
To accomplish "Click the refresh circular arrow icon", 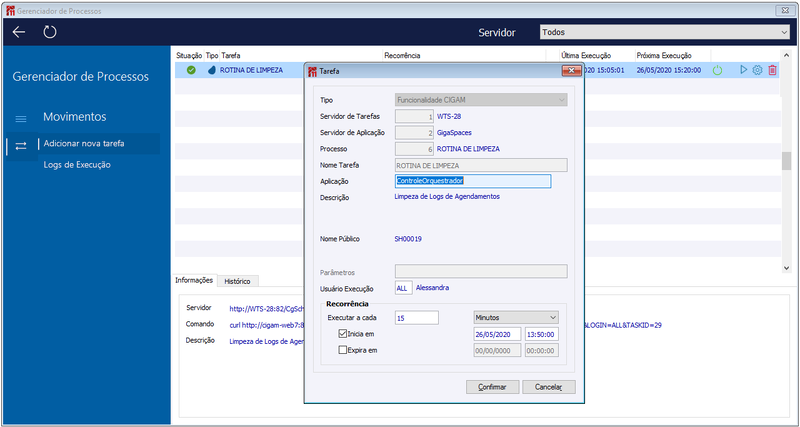I will pyautogui.click(x=49, y=32).
